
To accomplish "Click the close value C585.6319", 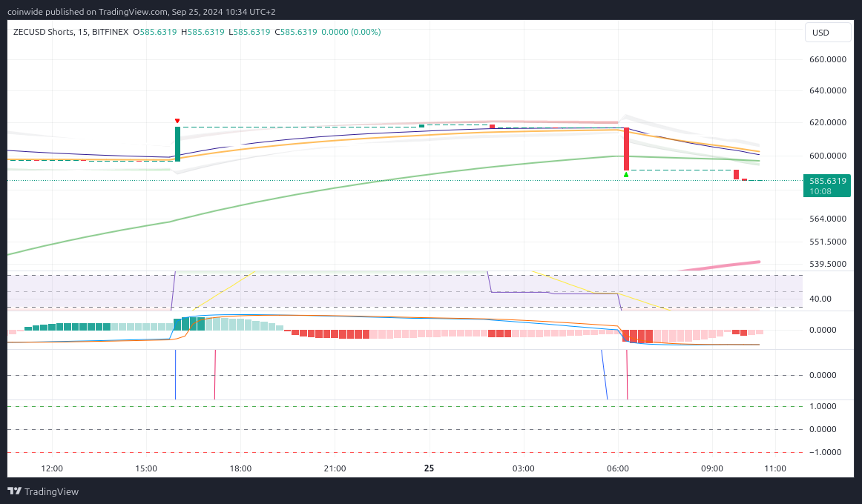I will coord(296,32).
